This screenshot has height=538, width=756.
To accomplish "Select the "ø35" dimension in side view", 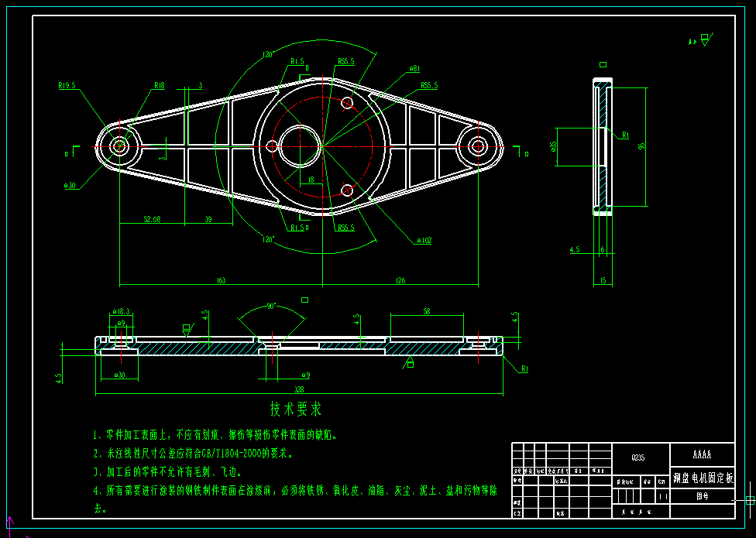I will pyautogui.click(x=554, y=146).
